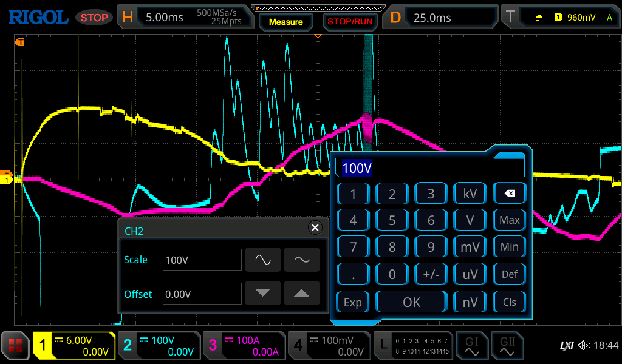Viewport: 622px width, 364px height.
Task: Click the large sine wave scale icon
Action: coord(262,260)
